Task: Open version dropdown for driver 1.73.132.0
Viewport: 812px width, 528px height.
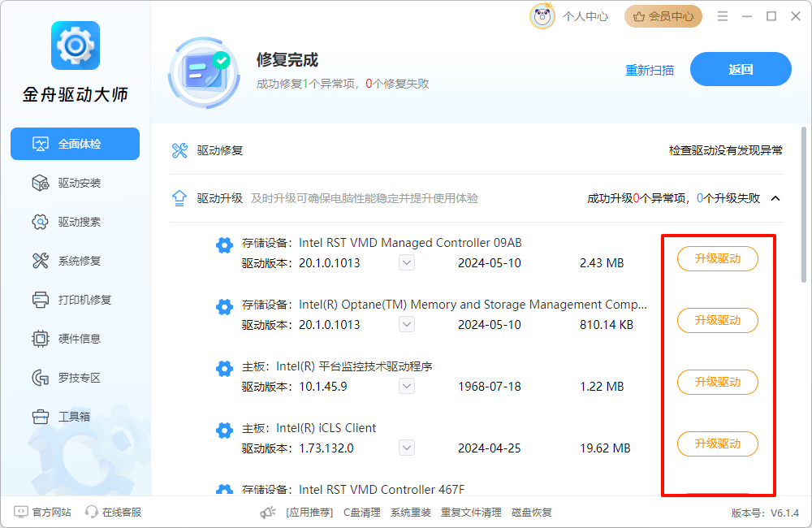Action: pos(407,448)
